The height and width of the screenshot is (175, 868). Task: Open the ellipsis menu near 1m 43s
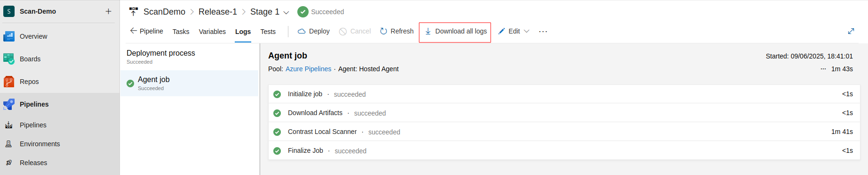click(823, 69)
